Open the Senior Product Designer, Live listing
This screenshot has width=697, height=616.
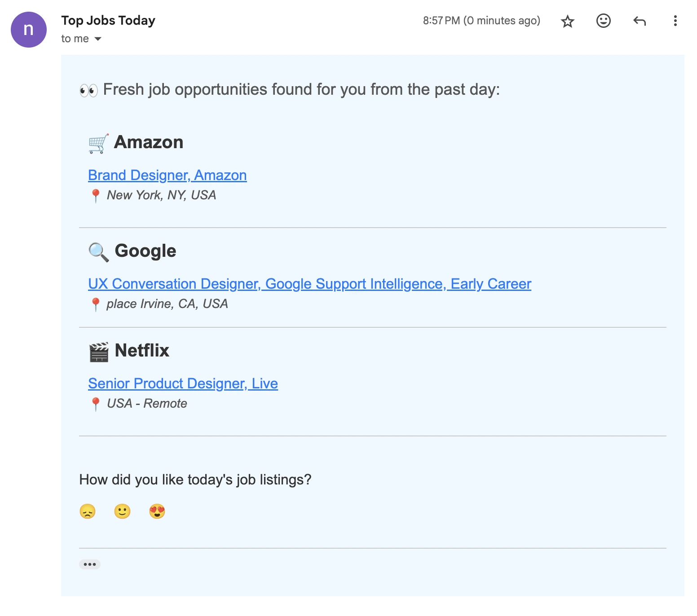(x=183, y=384)
